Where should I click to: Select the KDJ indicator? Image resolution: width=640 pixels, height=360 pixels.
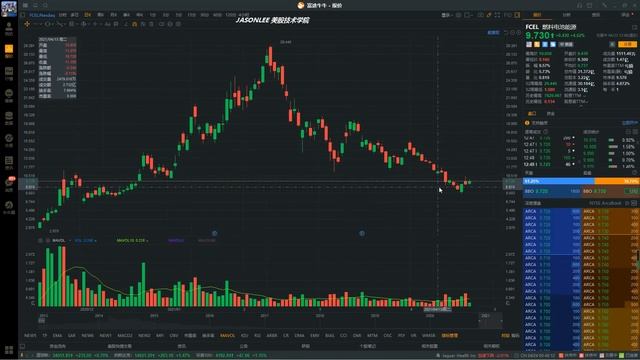[244, 336]
